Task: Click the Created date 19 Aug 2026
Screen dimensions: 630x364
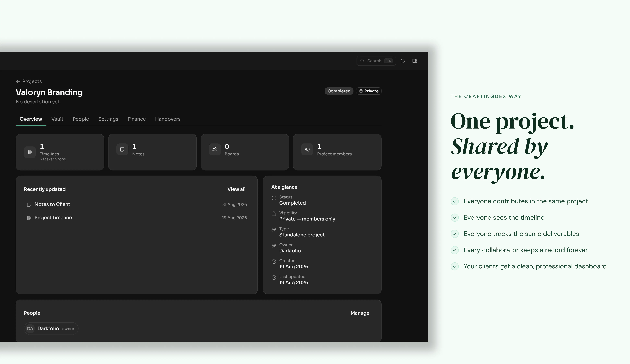Action: pos(294,267)
